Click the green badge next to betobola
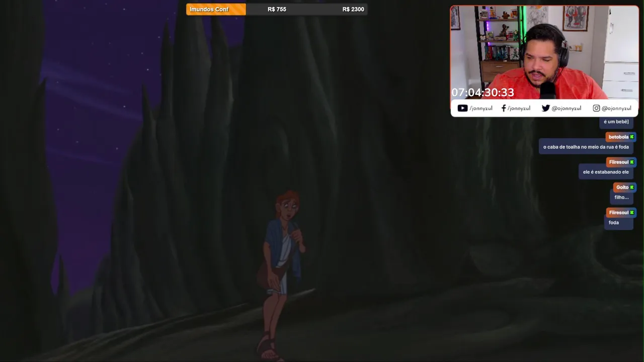 632,137
